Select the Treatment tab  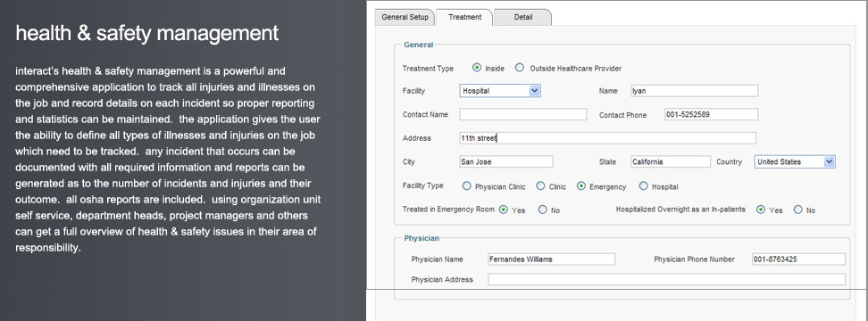point(464,17)
